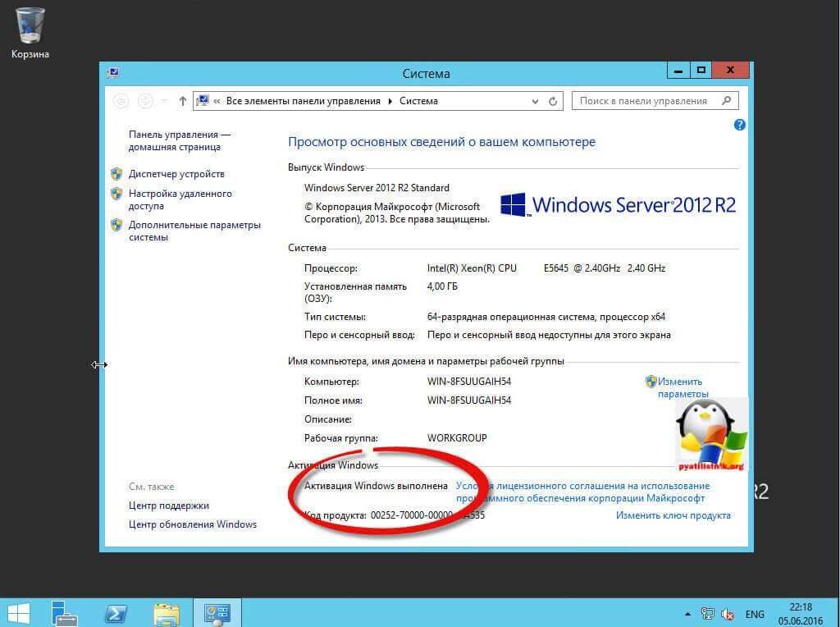
Task: Minimize the Система window
Action: pyautogui.click(x=678, y=71)
